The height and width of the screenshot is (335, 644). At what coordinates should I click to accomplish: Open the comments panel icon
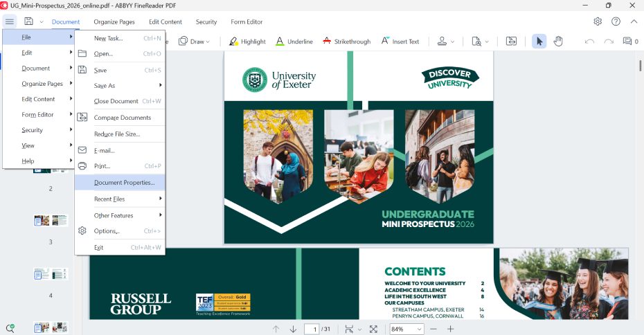click(x=627, y=41)
